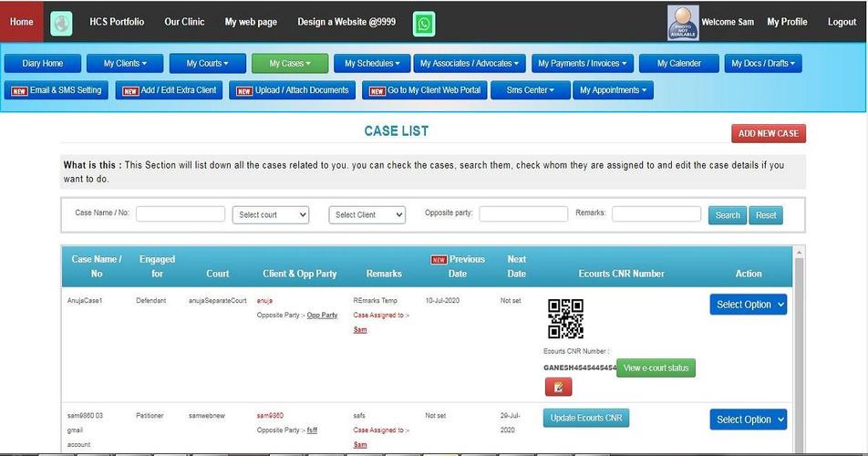Click the Opp Party link
868x456 pixels.
tap(322, 315)
